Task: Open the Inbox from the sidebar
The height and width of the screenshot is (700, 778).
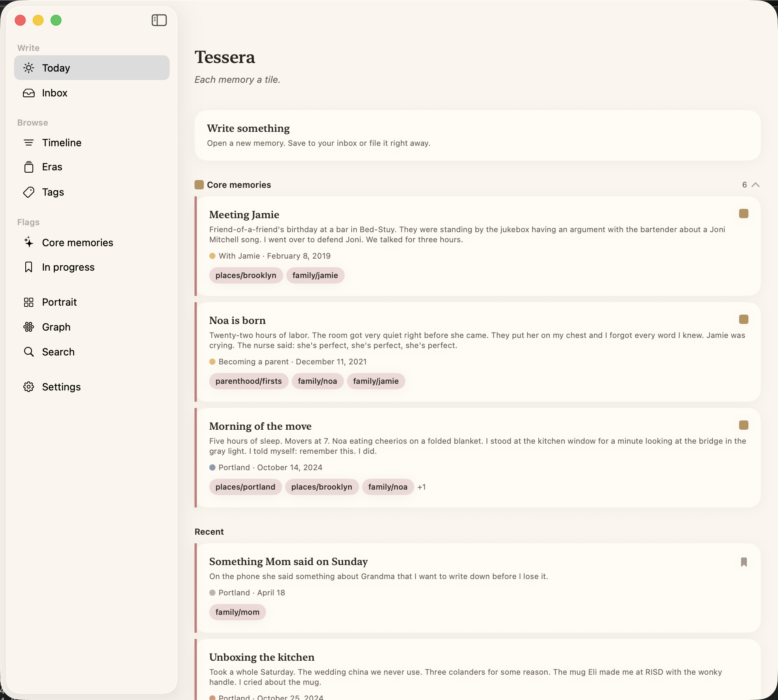Action: click(x=54, y=93)
